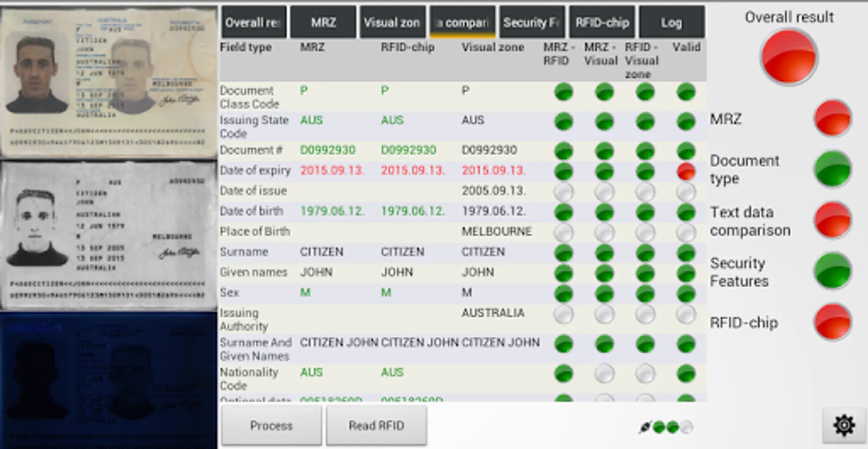The width and height of the screenshot is (868, 449).
Task: Click the green Document type status light
Action: pyautogui.click(x=833, y=169)
